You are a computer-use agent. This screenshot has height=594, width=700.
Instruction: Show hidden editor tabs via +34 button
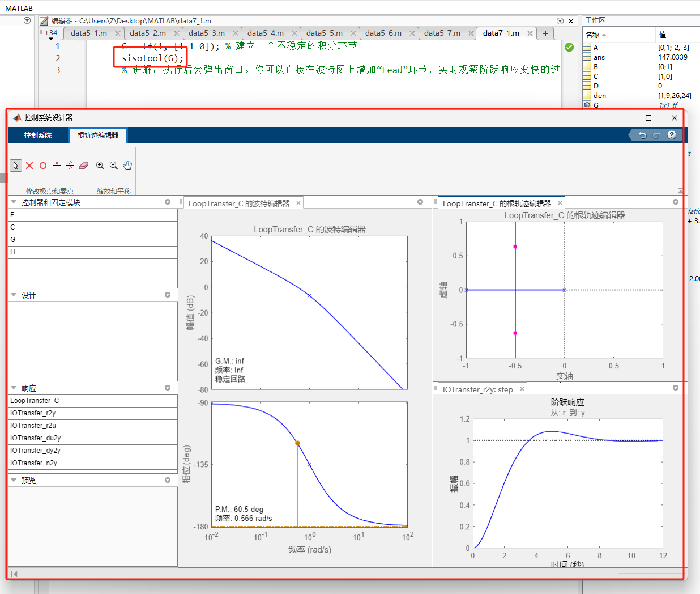51,33
